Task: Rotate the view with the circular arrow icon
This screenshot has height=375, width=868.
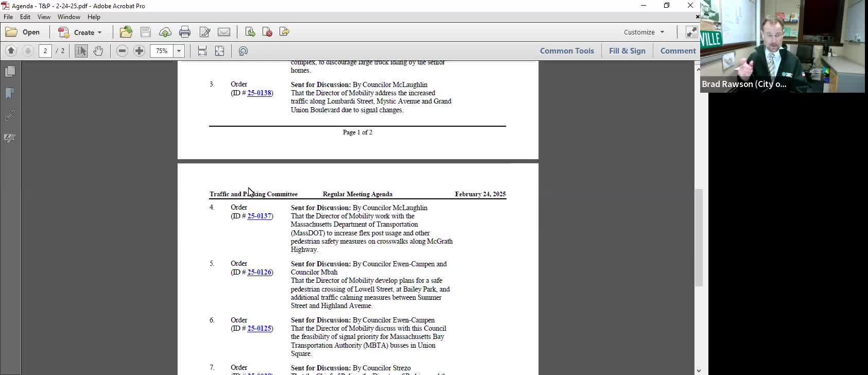Action: 244,51
